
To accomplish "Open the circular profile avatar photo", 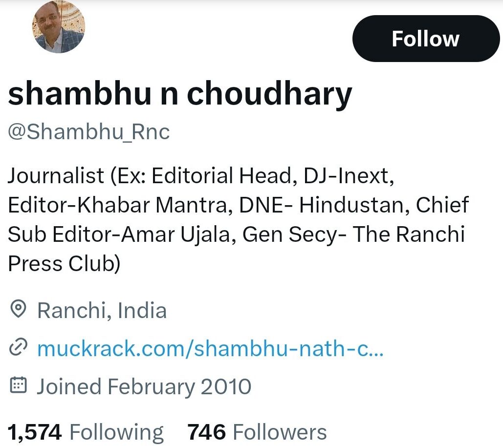I will click(x=58, y=26).
